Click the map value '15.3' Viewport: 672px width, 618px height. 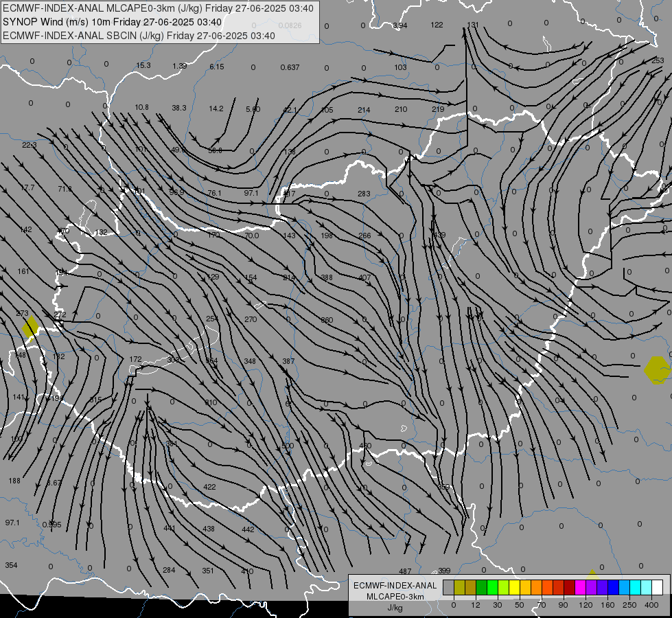[x=143, y=65]
